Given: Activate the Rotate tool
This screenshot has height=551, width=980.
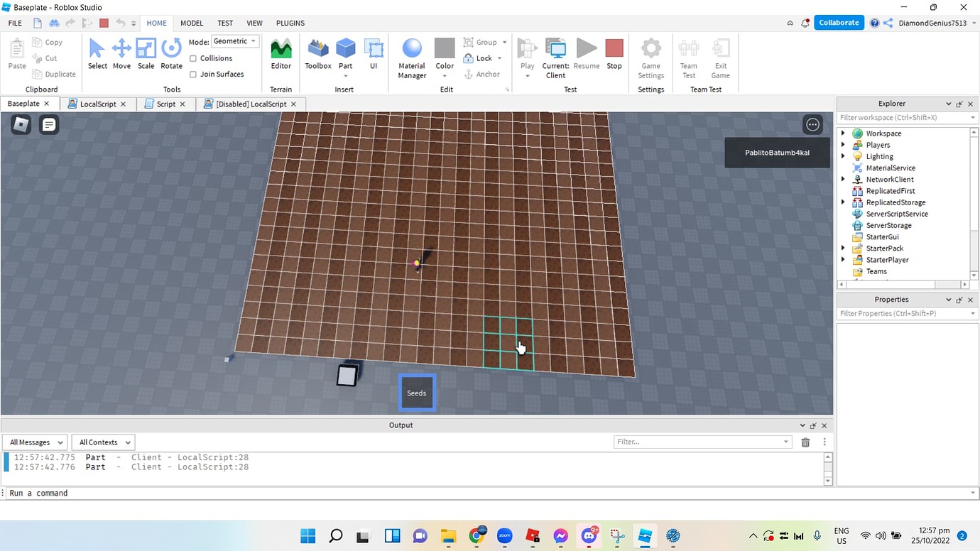Looking at the screenshot, I should [171, 54].
